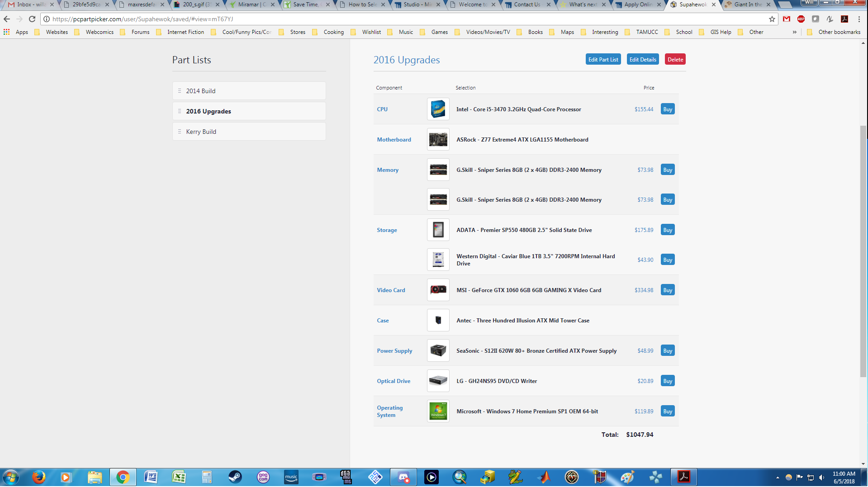The width and height of the screenshot is (868, 487).
Task: Click the Antec Three Hundred case thumbnail
Action: 438,321
